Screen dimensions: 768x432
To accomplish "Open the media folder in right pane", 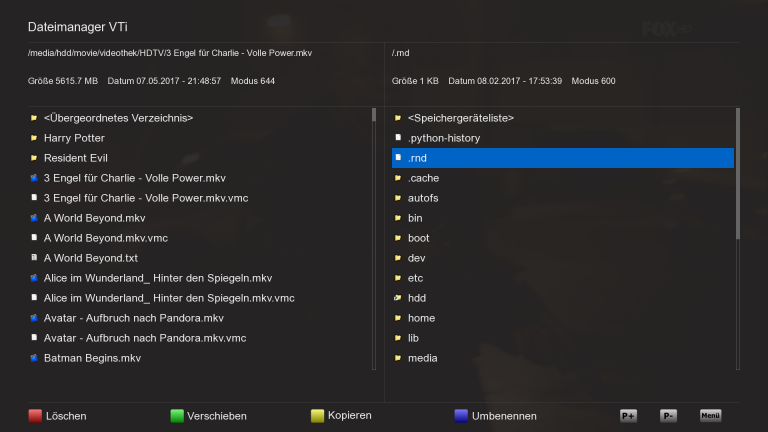I will 423,358.
